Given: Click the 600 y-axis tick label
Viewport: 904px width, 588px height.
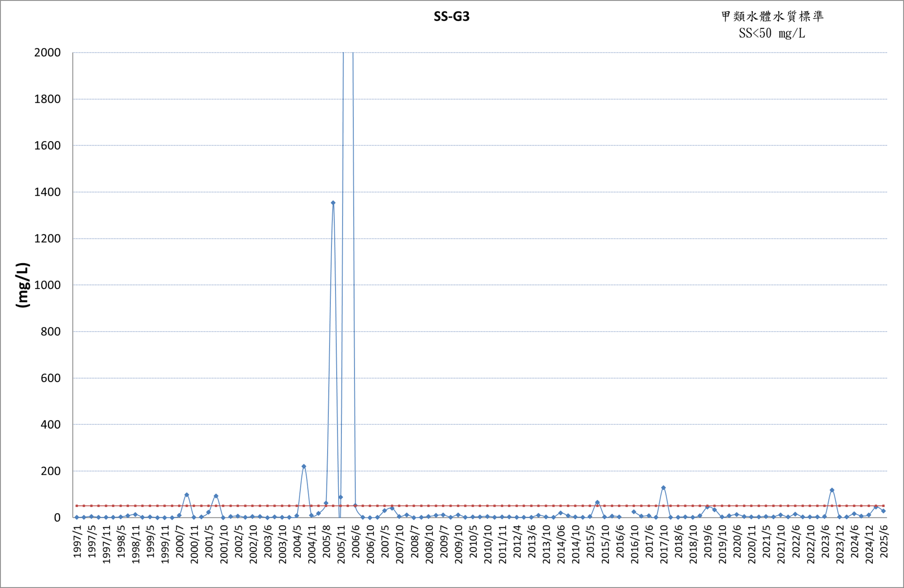Looking at the screenshot, I should [x=51, y=378].
